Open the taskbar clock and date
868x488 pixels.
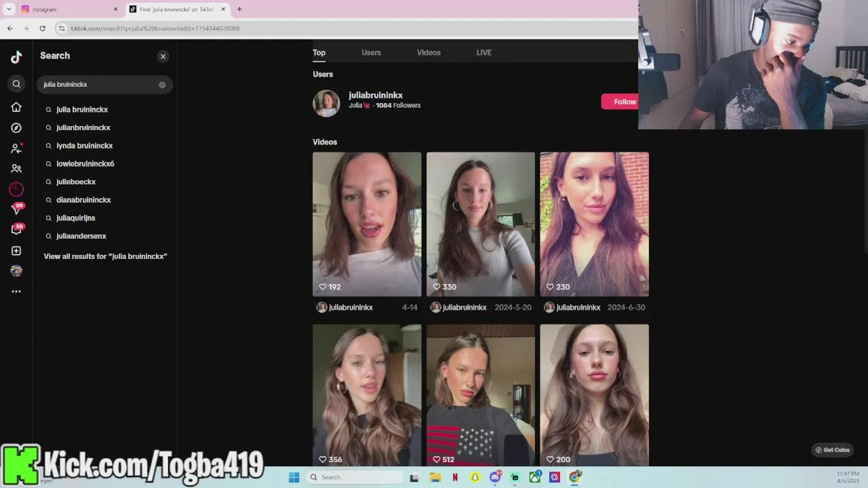(x=848, y=477)
